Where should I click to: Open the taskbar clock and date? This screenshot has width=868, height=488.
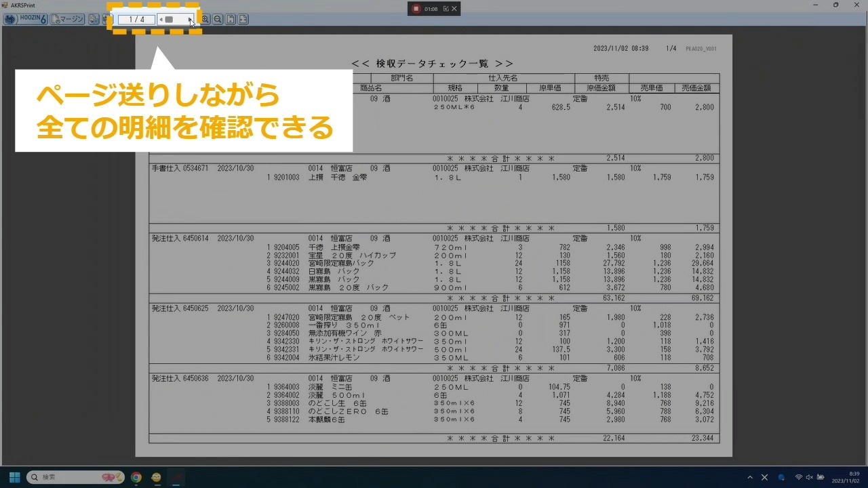[846, 477]
